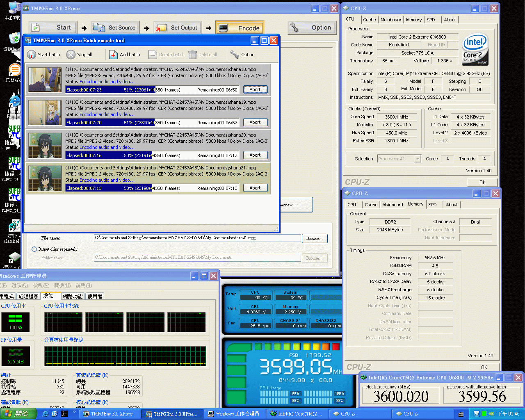The height and width of the screenshot is (420, 525).
Task: Abort the shana21.mpg encode job
Action: 255,188
